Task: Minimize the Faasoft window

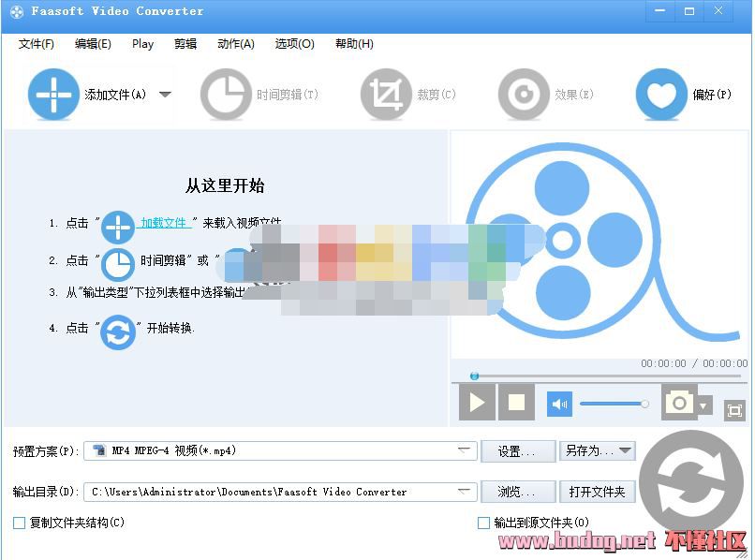Action: pos(659,11)
